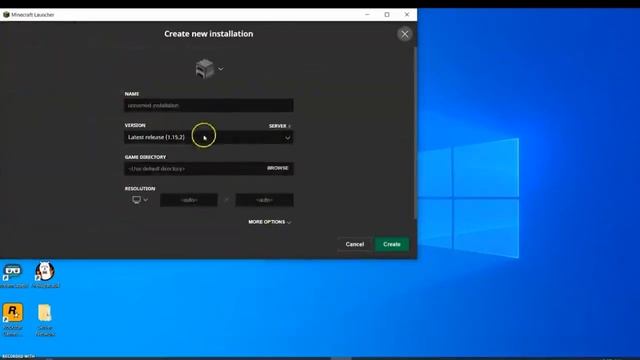Open the Version dropdown showing Latest release

pos(209,137)
